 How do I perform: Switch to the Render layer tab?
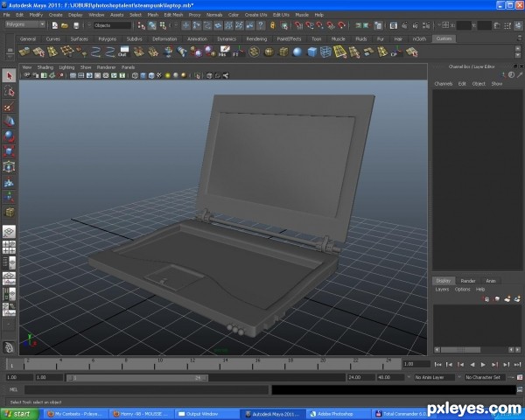(468, 281)
